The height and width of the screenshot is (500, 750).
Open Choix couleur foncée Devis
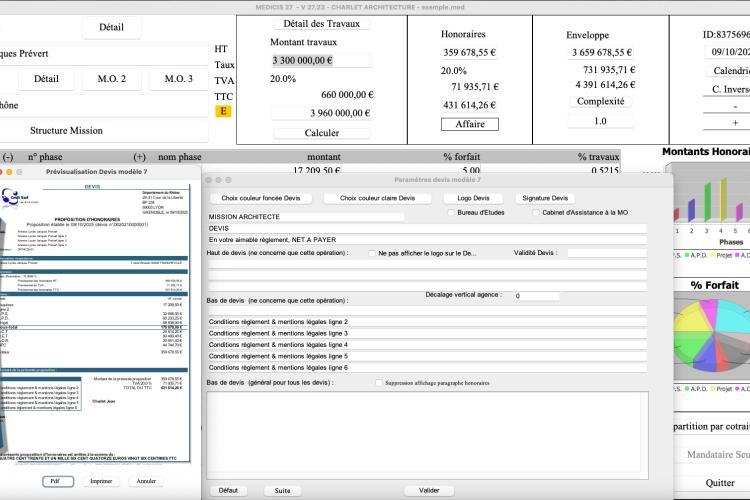coord(261,198)
